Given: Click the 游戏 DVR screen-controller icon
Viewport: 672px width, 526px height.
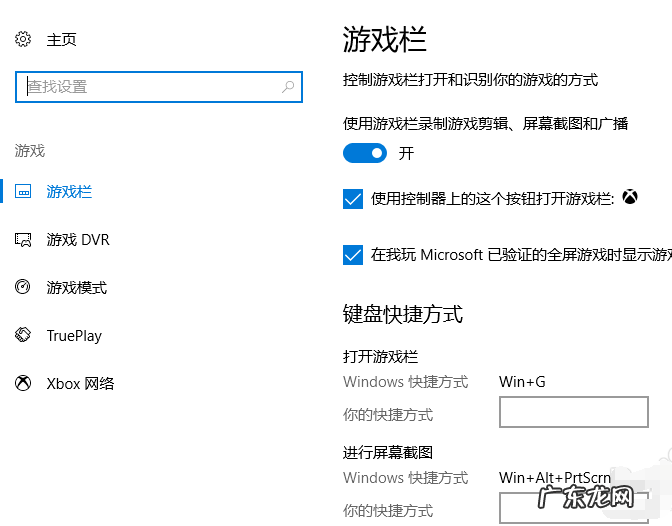Looking at the screenshot, I should click(x=23, y=240).
